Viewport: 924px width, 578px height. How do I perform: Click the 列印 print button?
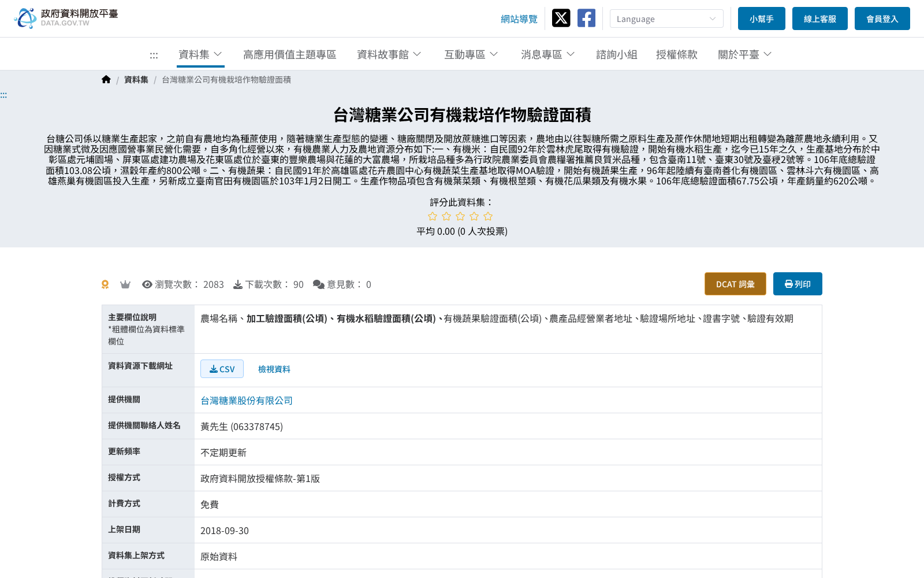pyautogui.click(x=798, y=284)
